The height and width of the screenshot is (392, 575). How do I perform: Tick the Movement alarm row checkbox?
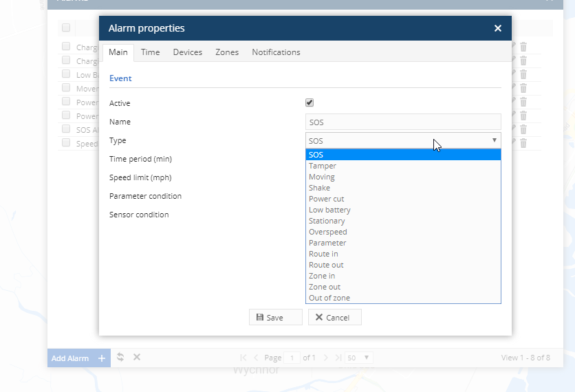66,87
